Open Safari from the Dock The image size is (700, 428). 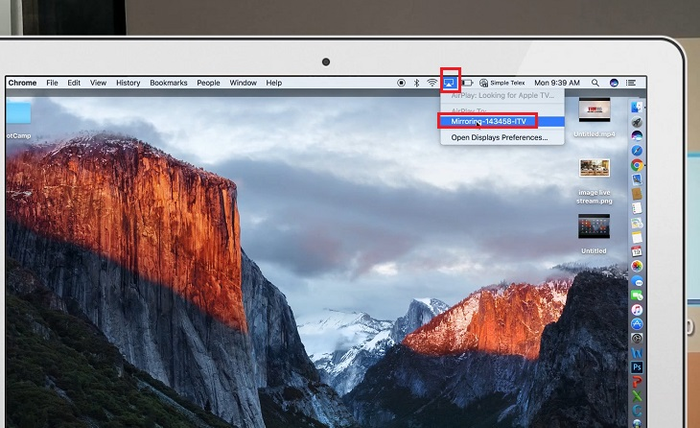coord(637,150)
